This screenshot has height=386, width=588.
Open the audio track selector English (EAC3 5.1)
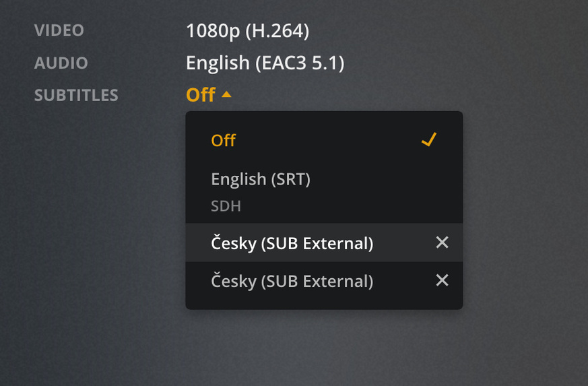[x=265, y=63]
